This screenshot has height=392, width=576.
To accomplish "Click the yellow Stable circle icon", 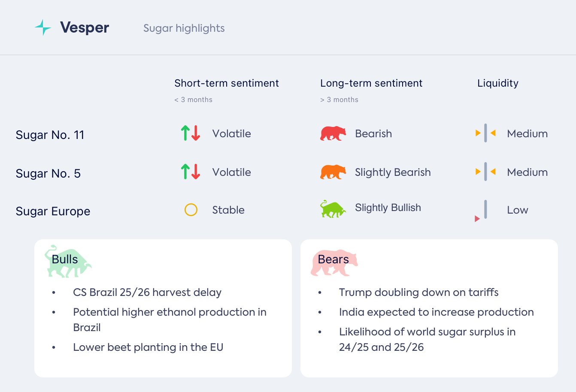I will point(191,210).
